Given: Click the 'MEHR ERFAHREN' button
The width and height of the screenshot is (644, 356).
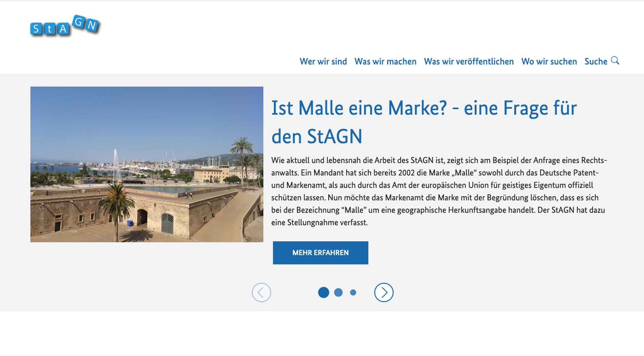Looking at the screenshot, I should pyautogui.click(x=320, y=253).
